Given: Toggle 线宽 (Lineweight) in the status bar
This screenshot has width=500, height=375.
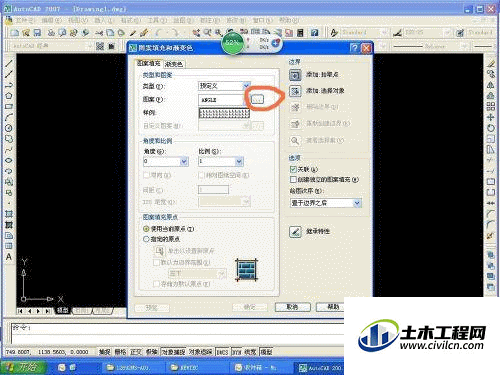Looking at the screenshot, I should 250,352.
